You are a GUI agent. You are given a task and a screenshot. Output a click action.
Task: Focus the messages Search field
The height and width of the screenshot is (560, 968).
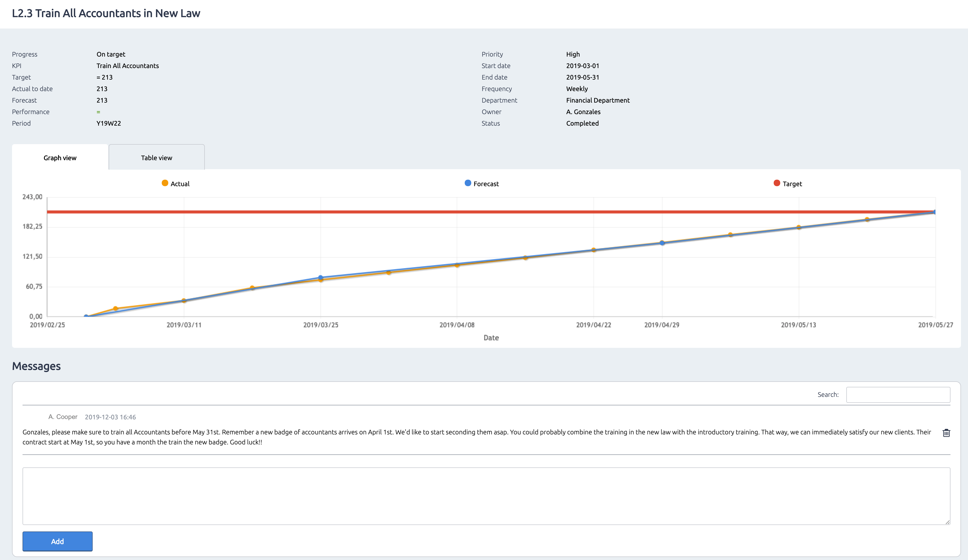pos(898,395)
